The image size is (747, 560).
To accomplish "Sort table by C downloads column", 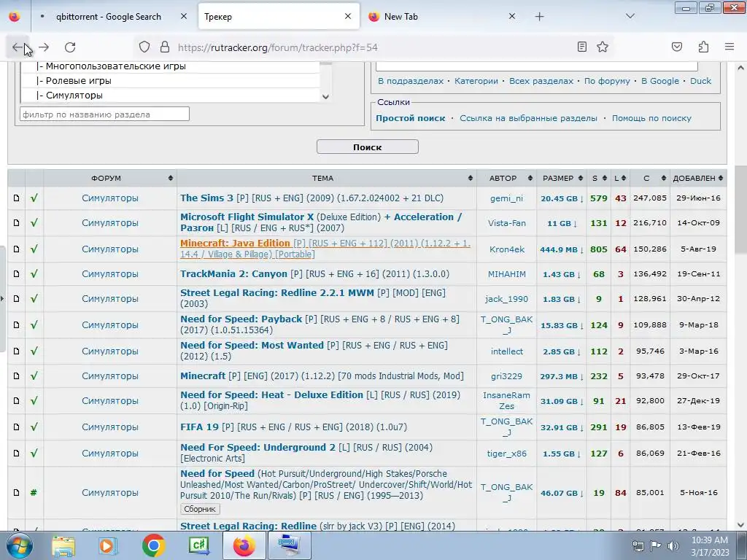I will click(x=650, y=178).
